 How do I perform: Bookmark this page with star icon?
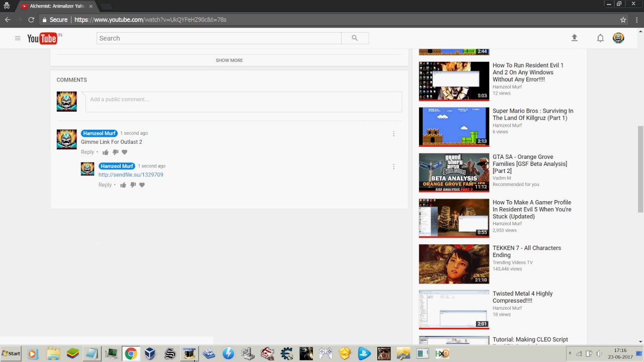pyautogui.click(x=623, y=20)
